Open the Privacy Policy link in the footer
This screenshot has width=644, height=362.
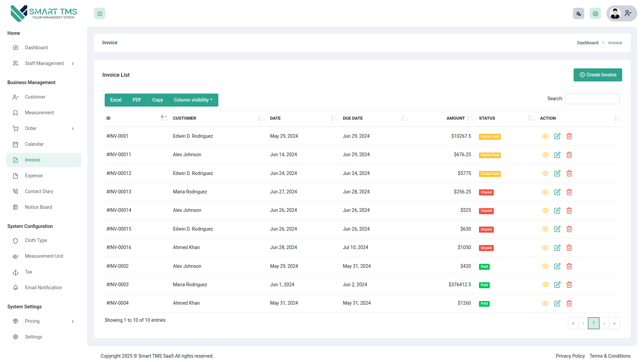coord(570,356)
